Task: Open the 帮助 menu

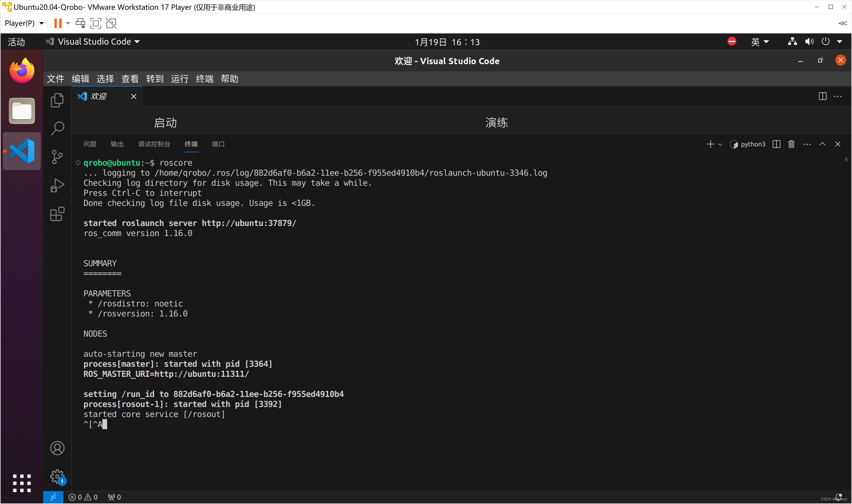Action: pyautogui.click(x=229, y=79)
